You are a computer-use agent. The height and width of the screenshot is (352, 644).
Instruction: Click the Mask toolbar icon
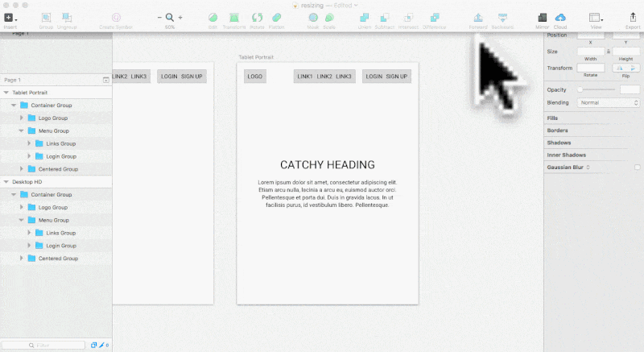313,18
